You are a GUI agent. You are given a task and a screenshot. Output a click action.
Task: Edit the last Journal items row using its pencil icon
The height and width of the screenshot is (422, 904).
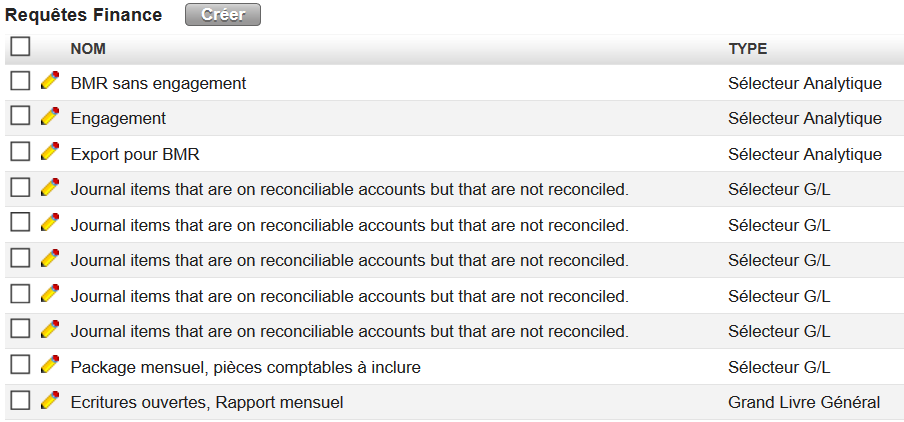(50, 330)
